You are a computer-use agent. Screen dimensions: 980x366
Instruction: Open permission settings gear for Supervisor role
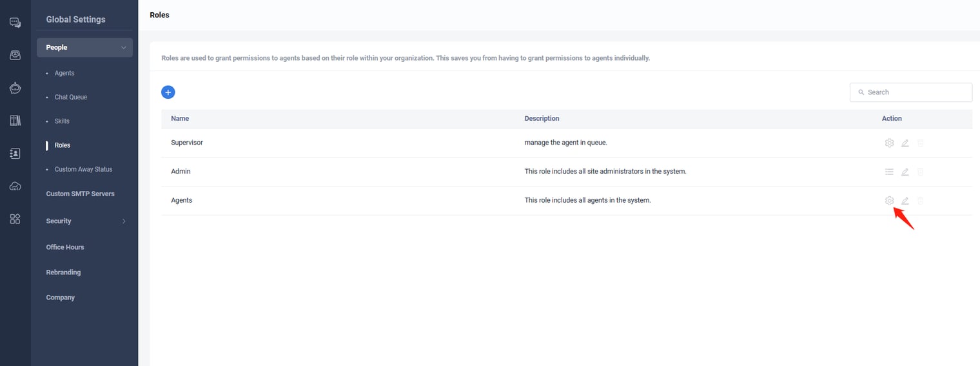(889, 143)
